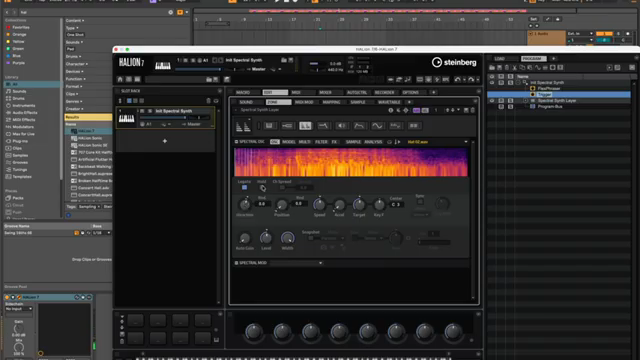Viewport: 640px width, 360px height.
Task: Switch to the WAVETABLE sub-tab
Action: (x=389, y=102)
